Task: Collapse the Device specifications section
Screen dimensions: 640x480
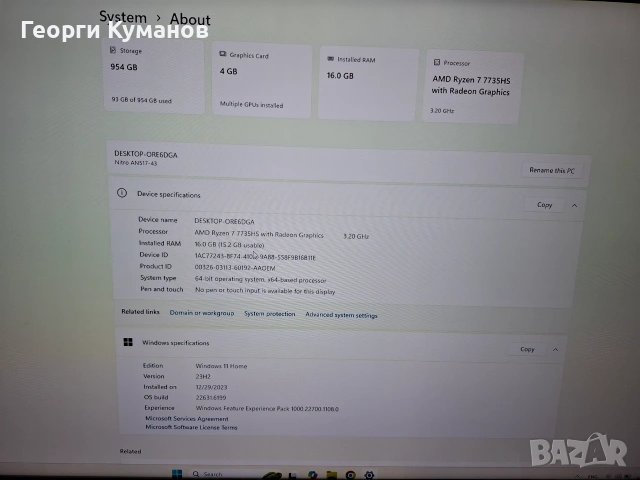Action: [574, 205]
